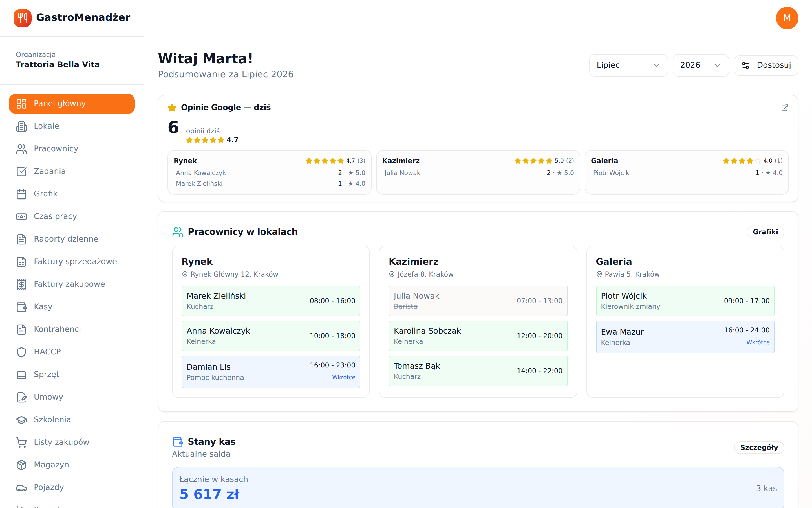Click the 'Pracownicy w lokalach' heading
812x508 pixels.
click(x=242, y=232)
